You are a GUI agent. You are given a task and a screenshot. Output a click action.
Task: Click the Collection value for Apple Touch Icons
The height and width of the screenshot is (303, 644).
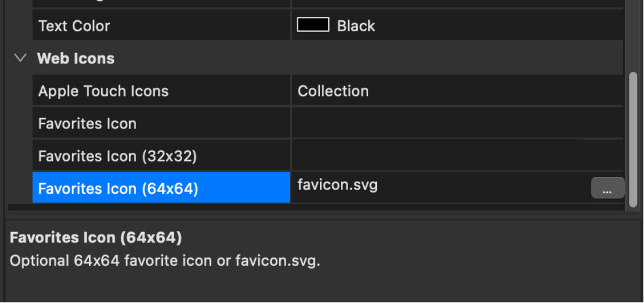(333, 91)
